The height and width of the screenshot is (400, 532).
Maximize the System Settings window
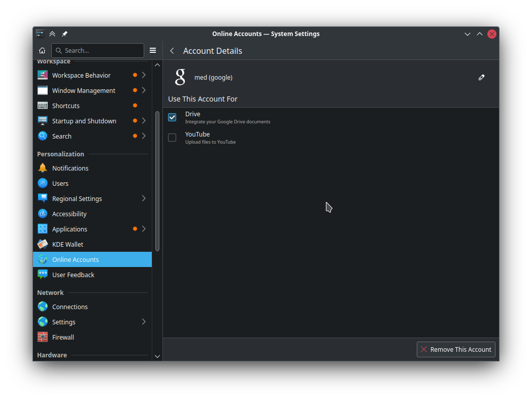click(x=480, y=34)
